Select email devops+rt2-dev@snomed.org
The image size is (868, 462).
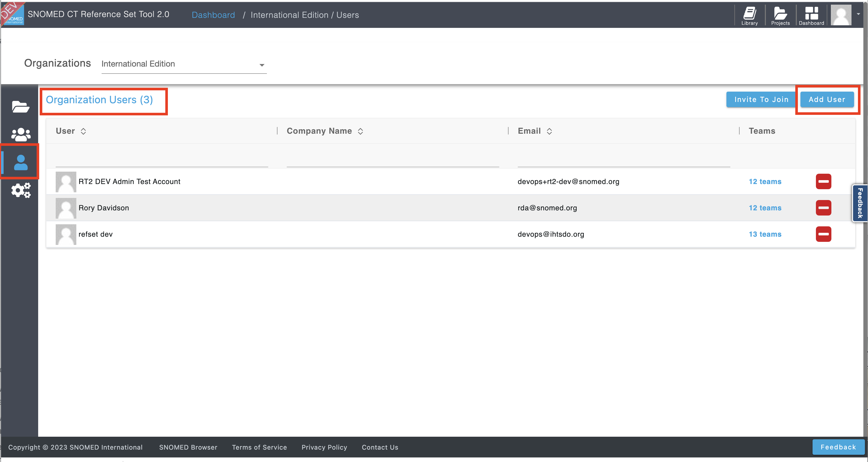[x=568, y=181]
